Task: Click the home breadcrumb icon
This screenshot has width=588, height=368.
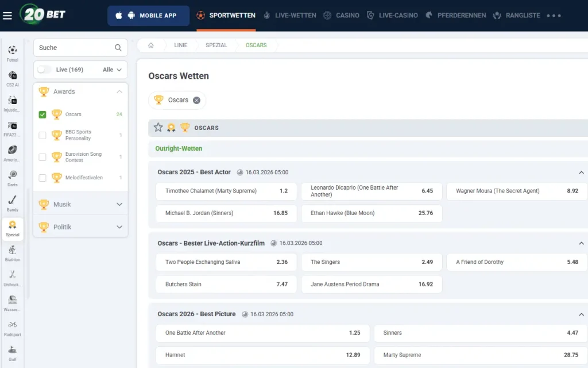Action: pyautogui.click(x=151, y=45)
